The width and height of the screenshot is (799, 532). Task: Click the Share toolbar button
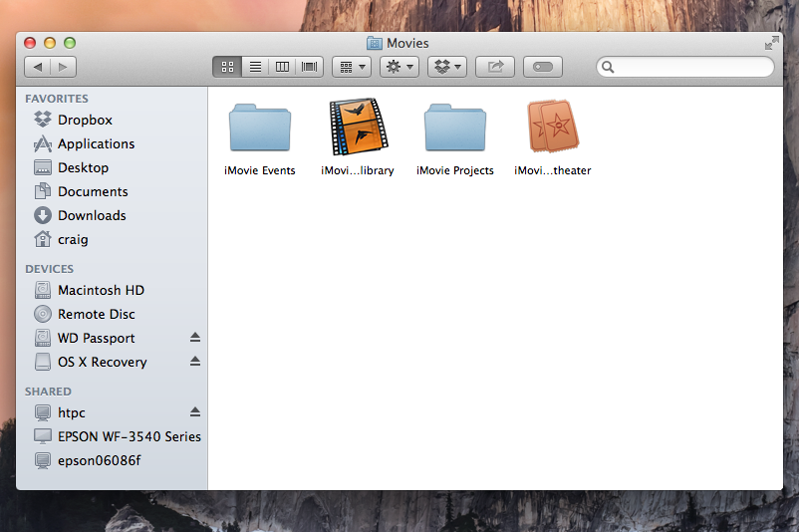coord(495,67)
